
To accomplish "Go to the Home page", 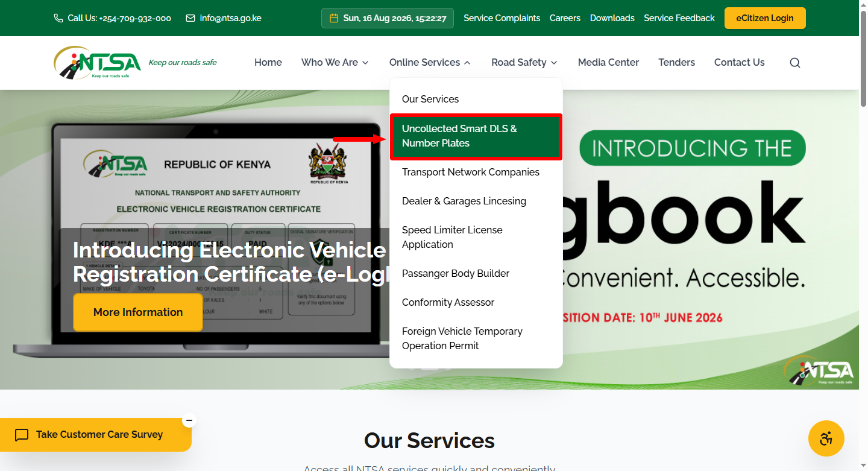I will (x=268, y=62).
